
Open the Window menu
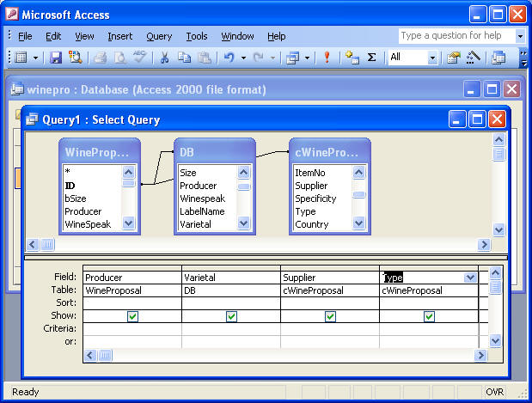237,36
